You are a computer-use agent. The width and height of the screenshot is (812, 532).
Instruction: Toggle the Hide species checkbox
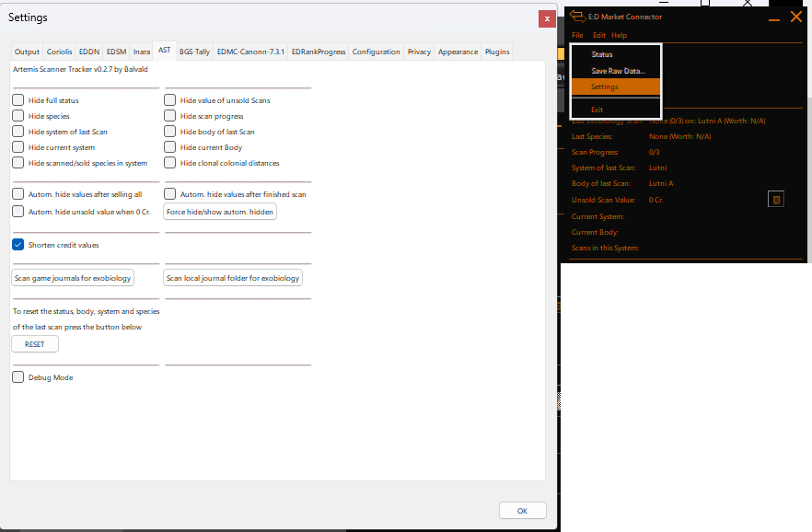point(18,115)
